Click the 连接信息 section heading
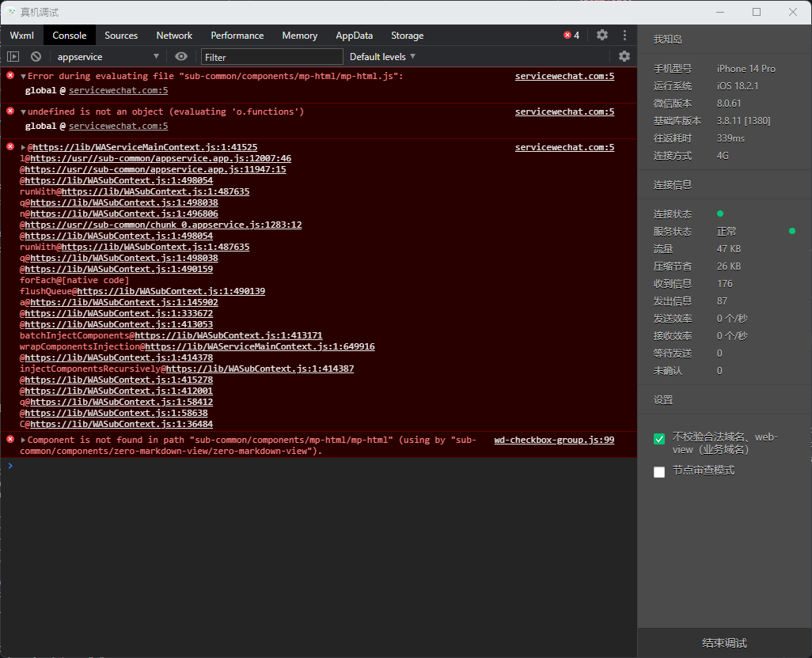The image size is (812, 658). (x=672, y=185)
